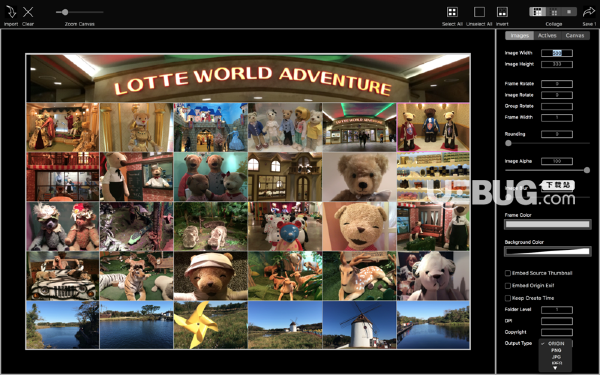Select the teddy bear with hat photo
The height and width of the screenshot is (375, 600).
210,276
